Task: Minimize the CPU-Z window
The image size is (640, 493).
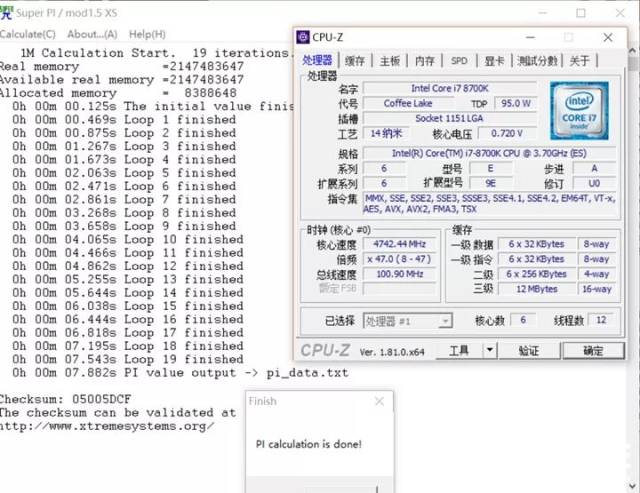Action: pos(530,38)
